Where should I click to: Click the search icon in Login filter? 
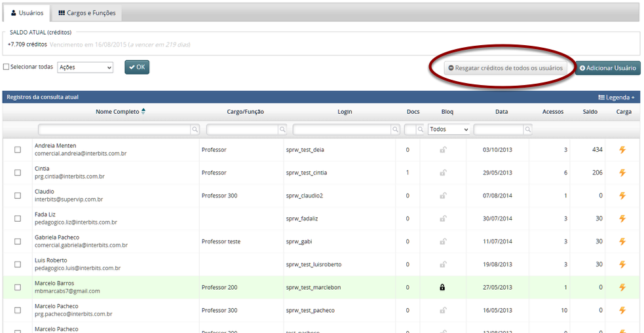(x=395, y=130)
